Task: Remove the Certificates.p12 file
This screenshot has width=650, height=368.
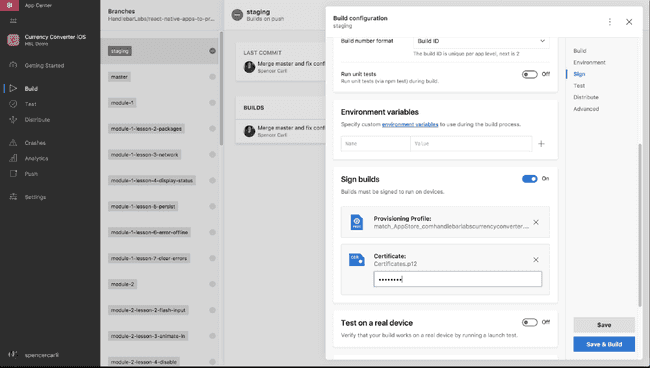Action: (x=536, y=259)
